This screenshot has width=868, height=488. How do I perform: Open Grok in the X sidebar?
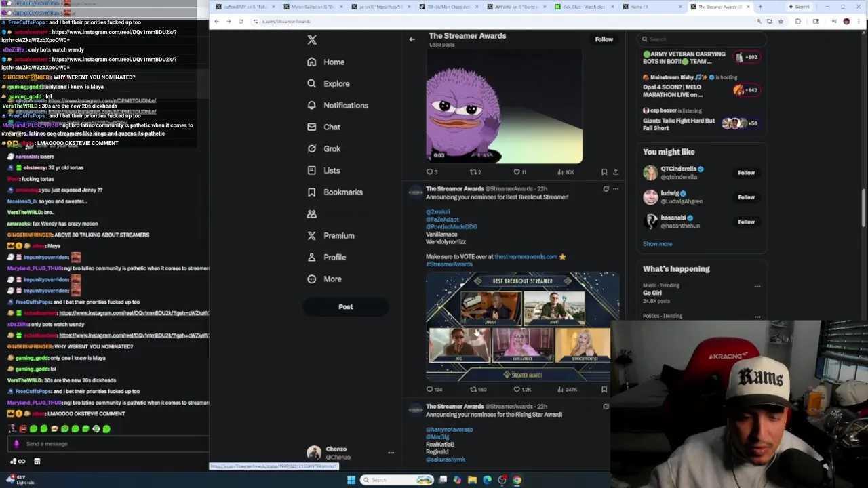pos(323,148)
